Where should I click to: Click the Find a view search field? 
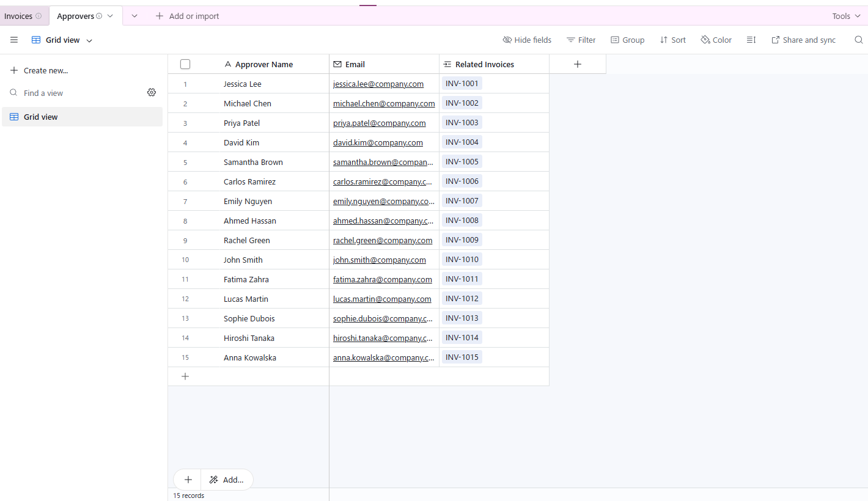tap(76, 93)
